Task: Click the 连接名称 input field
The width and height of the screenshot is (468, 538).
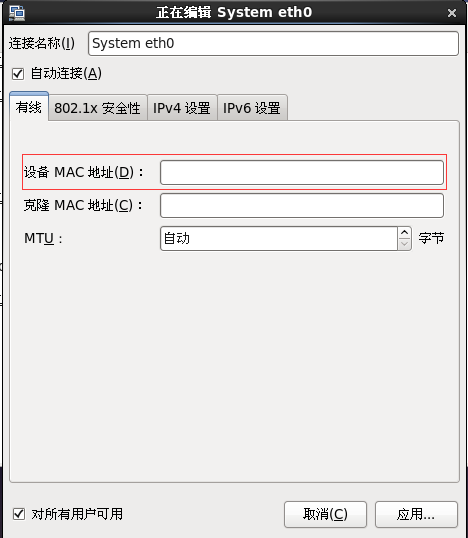Action: 273,44
